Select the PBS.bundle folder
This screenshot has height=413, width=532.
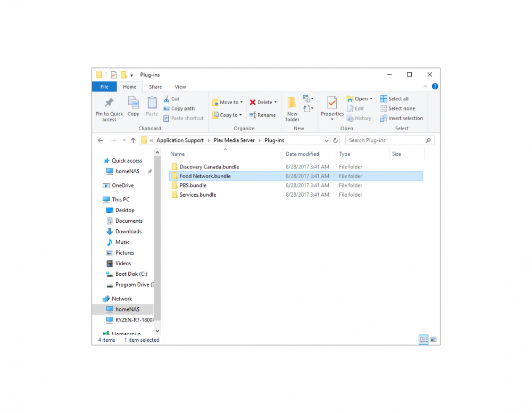click(x=296, y=186)
